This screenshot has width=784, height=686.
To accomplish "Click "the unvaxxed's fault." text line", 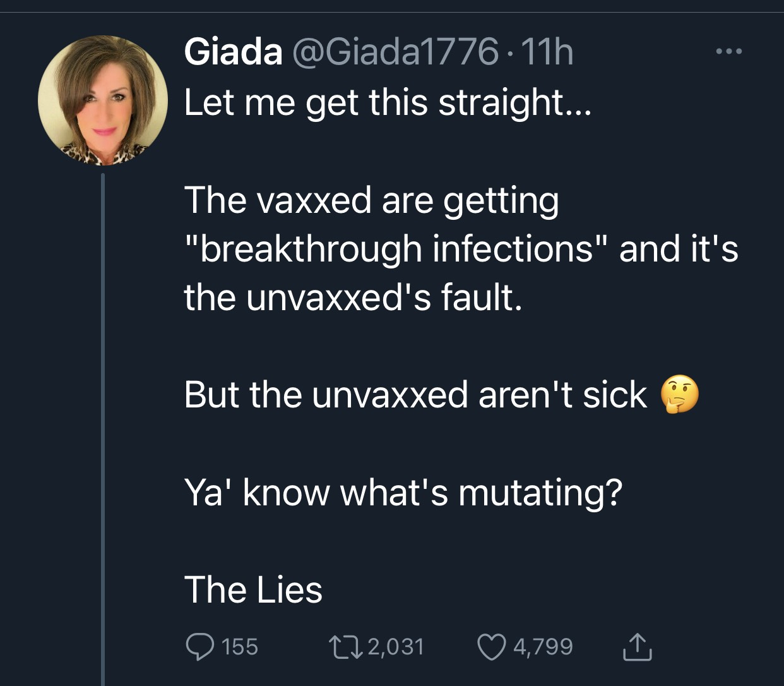I will 353,298.
